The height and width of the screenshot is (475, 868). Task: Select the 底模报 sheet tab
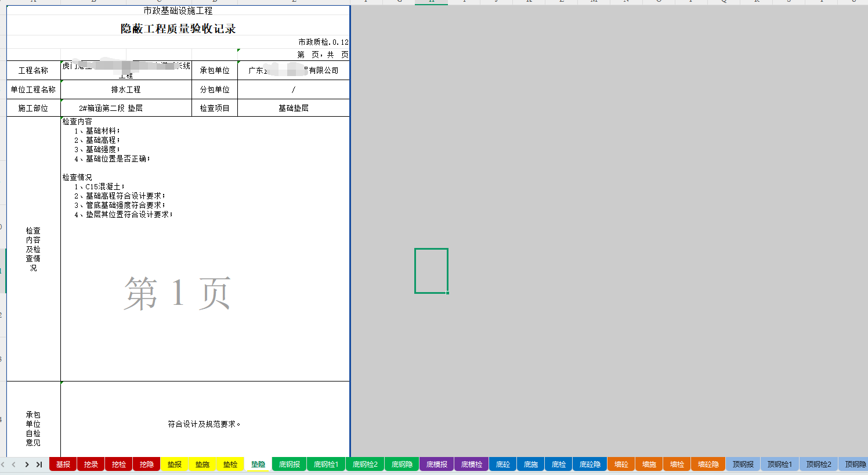coord(436,465)
